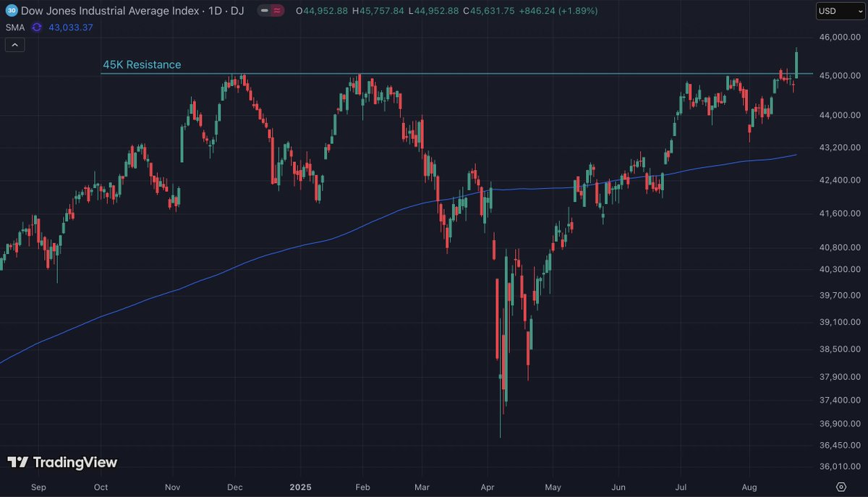Screen dimensions: 868x497
Task: Click the SMA indicator refresh icon
Action: (x=36, y=27)
